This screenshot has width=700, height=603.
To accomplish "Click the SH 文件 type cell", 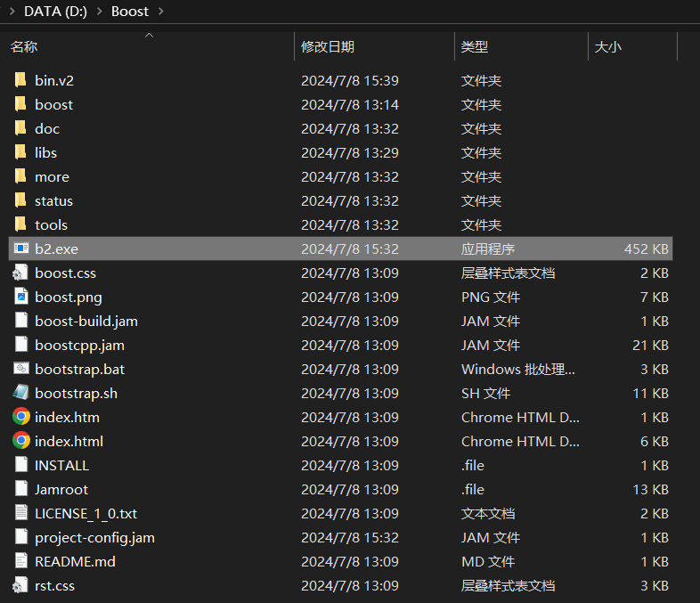I will coord(485,394).
